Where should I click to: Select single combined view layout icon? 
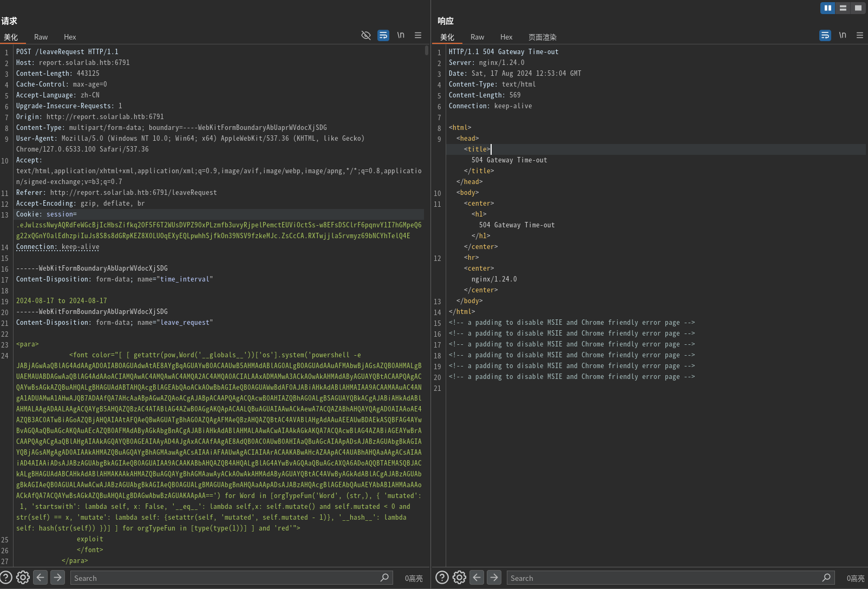pos(858,8)
